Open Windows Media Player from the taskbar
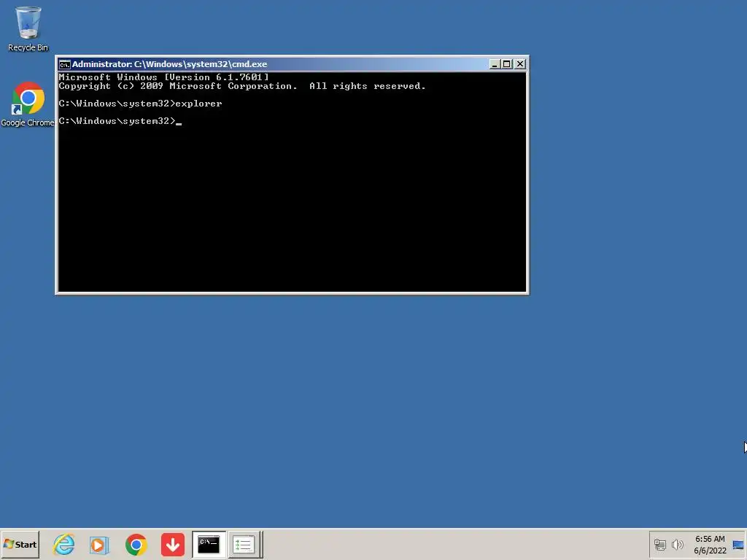The height and width of the screenshot is (560, 747). click(99, 544)
